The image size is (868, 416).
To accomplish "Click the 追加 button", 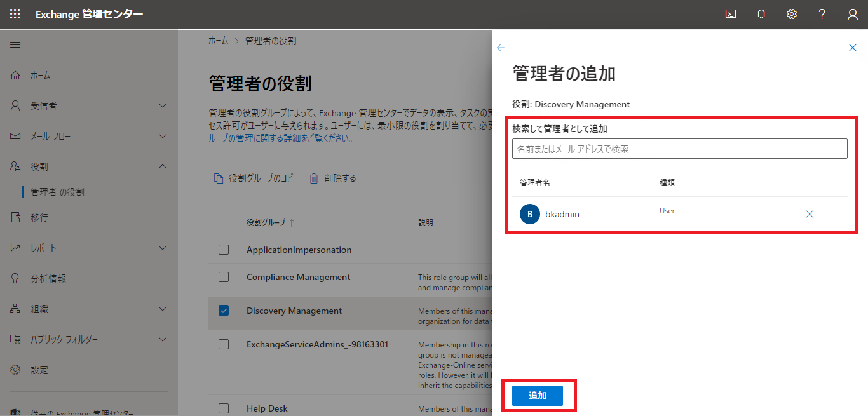I will point(538,396).
